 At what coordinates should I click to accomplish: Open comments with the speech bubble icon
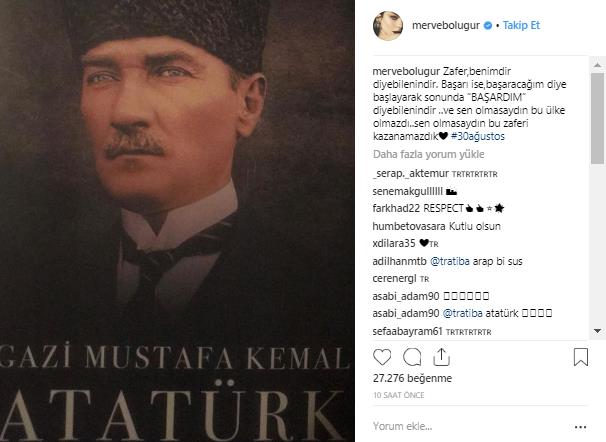point(412,357)
